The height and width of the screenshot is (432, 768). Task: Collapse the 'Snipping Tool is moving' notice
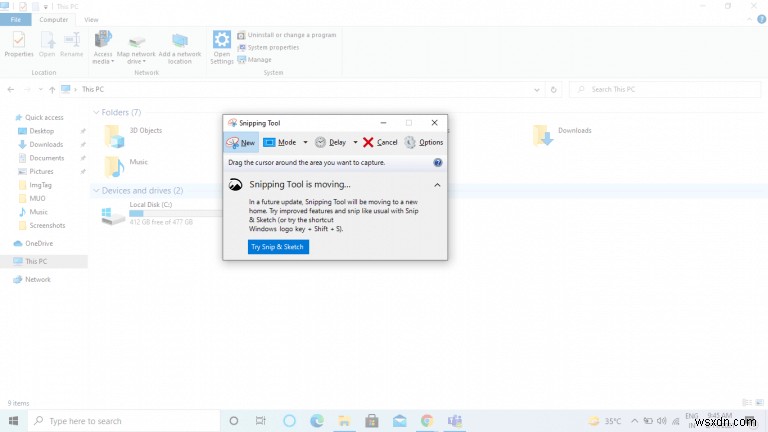[x=437, y=185]
